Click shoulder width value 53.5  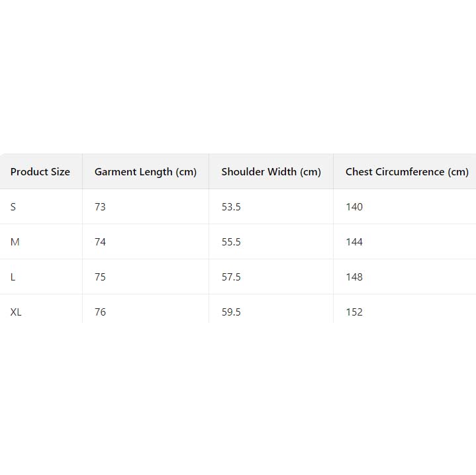231,207
